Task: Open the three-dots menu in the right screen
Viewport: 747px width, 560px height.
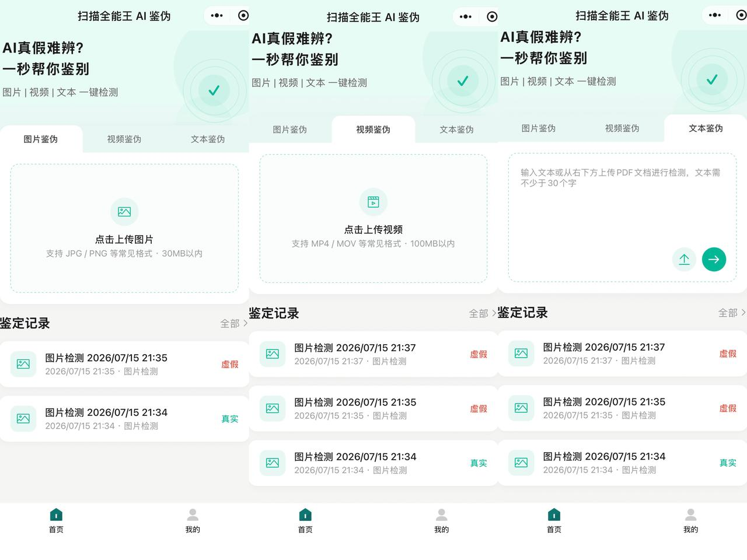Action: (715, 15)
